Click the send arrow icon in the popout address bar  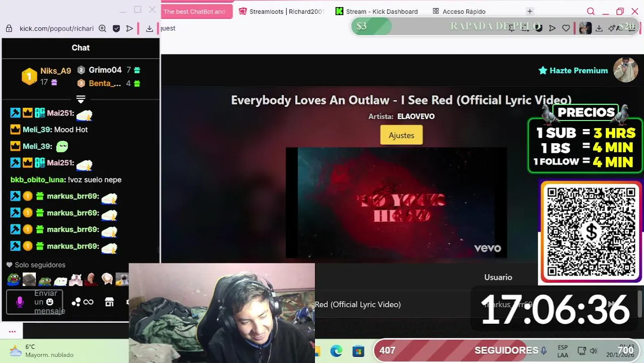130,29
